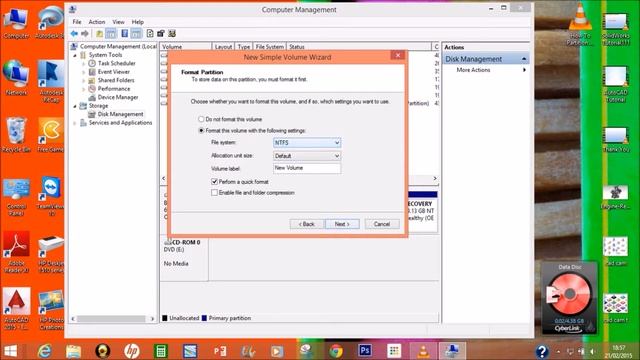Open the File system NTFS dropdown
The image size is (640, 360).
(x=307, y=143)
